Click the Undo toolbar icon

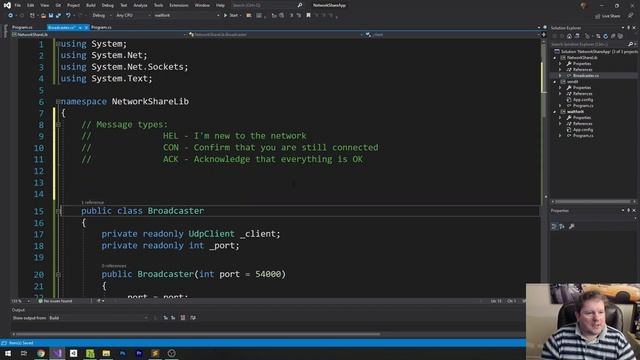68,16
